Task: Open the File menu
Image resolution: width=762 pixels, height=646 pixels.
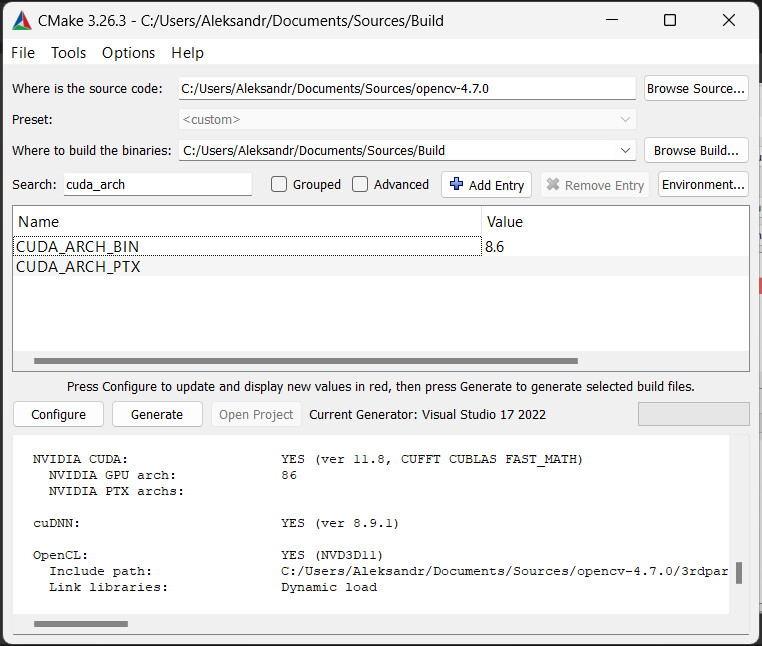Action: click(x=23, y=52)
